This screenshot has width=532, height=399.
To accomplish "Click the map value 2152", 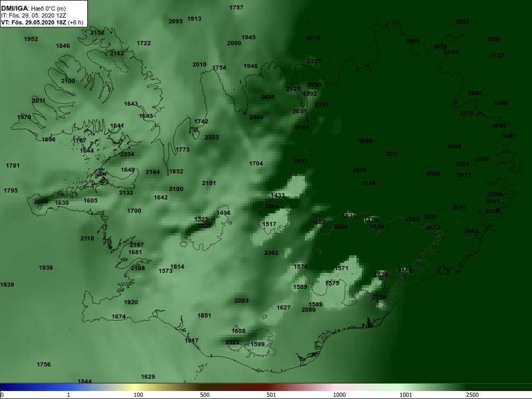I will (x=97, y=32).
